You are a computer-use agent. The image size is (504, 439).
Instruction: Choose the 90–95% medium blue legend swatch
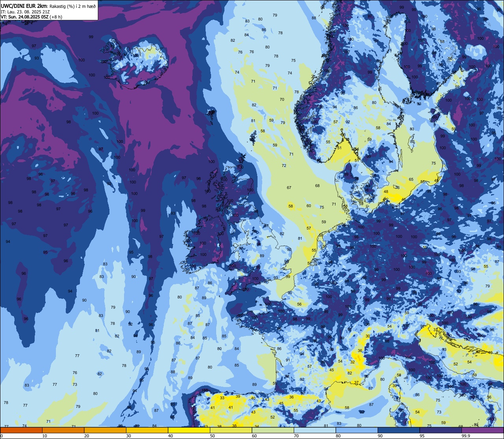(x=398, y=430)
